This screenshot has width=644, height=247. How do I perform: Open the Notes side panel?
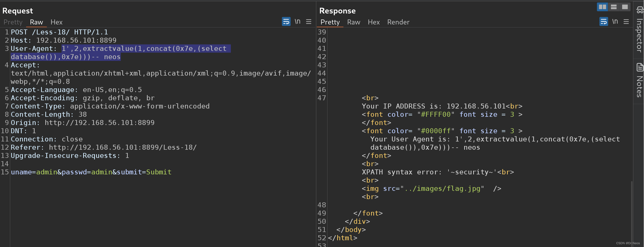pyautogui.click(x=639, y=81)
